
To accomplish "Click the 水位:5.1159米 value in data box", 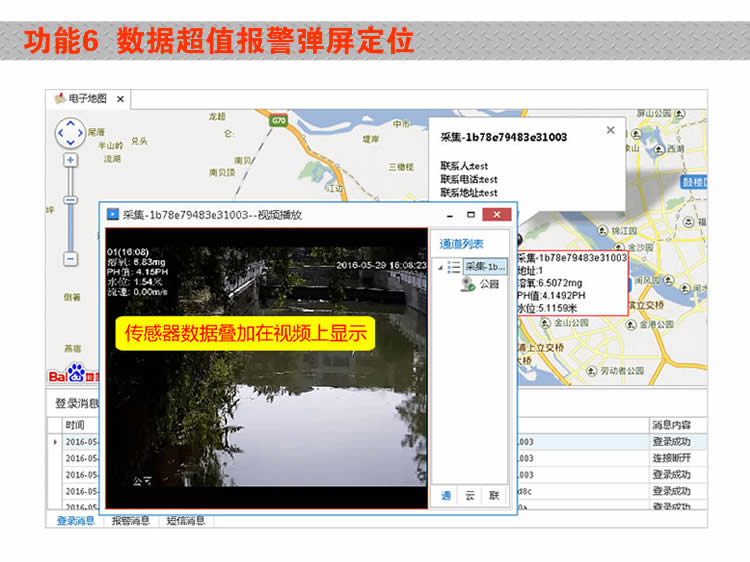I will click(x=548, y=308).
